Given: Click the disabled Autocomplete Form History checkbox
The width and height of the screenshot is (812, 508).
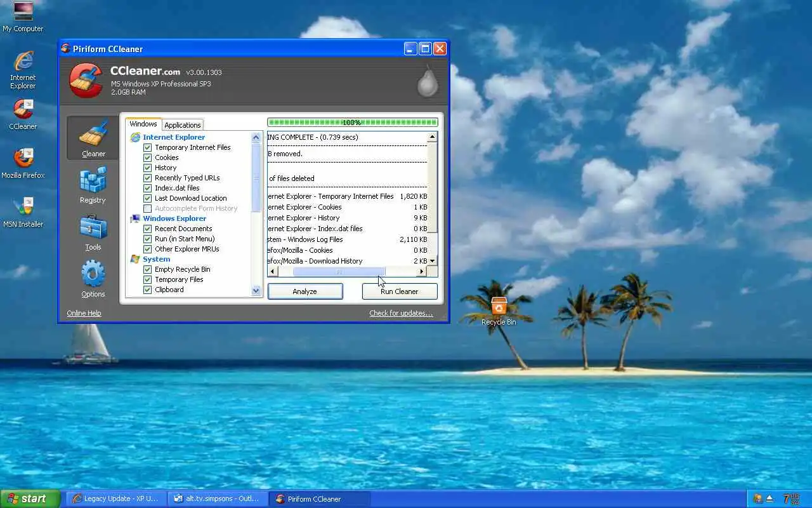Looking at the screenshot, I should tap(147, 208).
